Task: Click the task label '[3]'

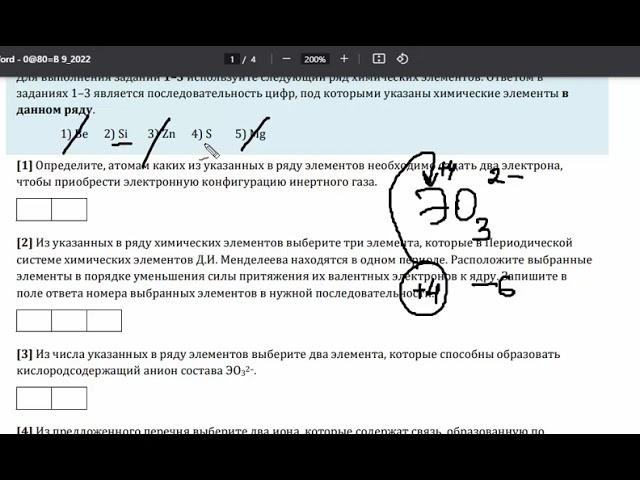Action: click(x=24, y=354)
